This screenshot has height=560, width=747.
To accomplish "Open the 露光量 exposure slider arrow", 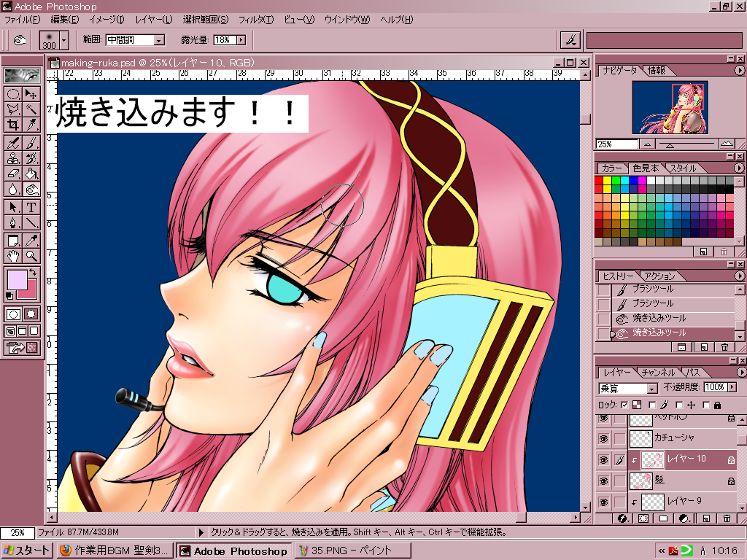I will [241, 40].
